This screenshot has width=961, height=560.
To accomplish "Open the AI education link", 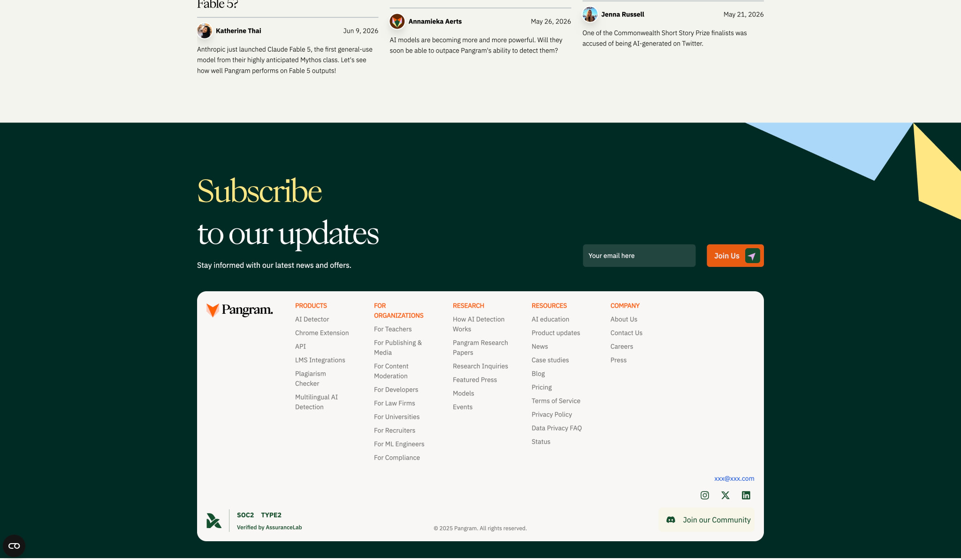I will pyautogui.click(x=550, y=319).
